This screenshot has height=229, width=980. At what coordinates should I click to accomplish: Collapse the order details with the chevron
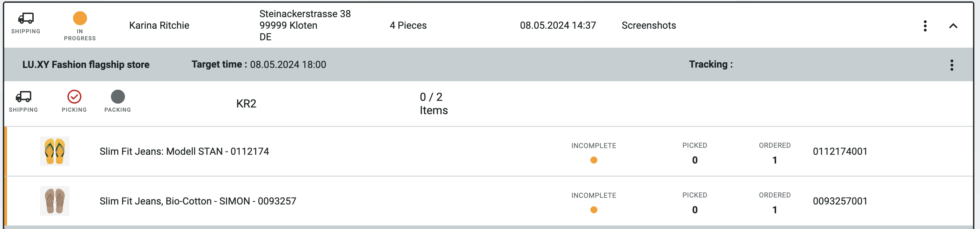tap(953, 26)
